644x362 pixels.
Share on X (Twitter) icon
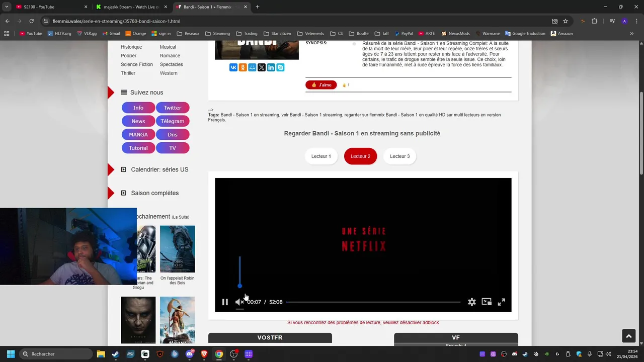coord(262,67)
